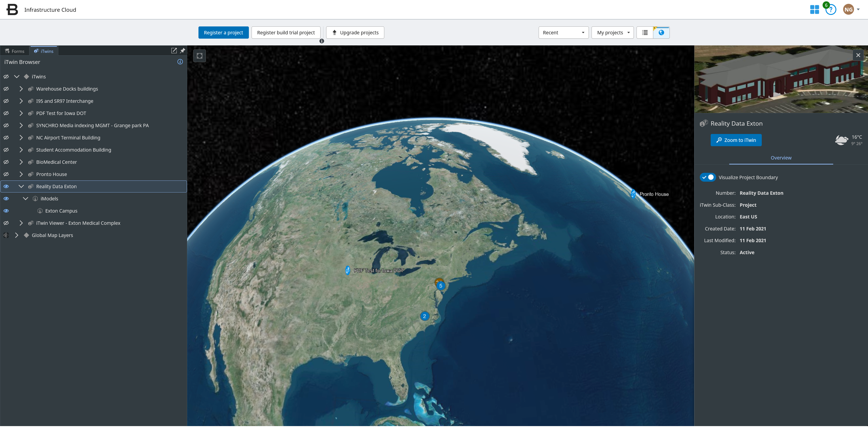
Task: Click the Exton Campus iModel icon
Action: click(x=40, y=211)
